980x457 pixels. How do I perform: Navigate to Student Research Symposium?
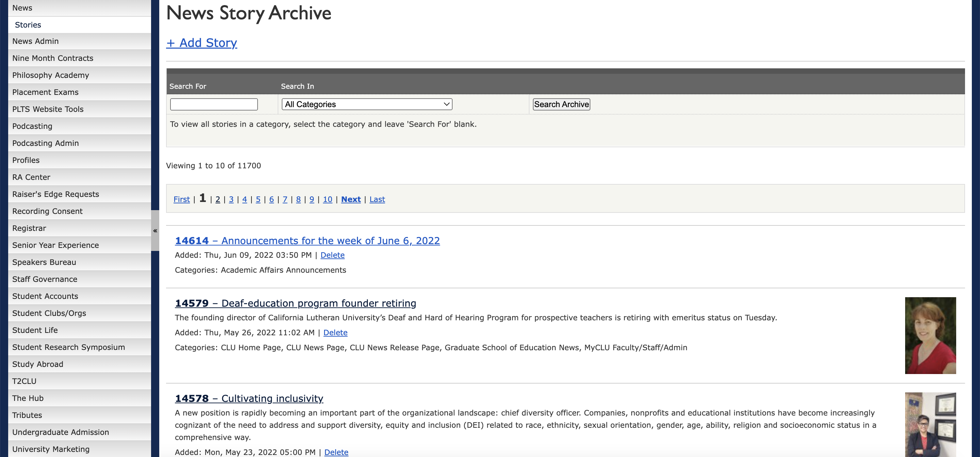68,347
